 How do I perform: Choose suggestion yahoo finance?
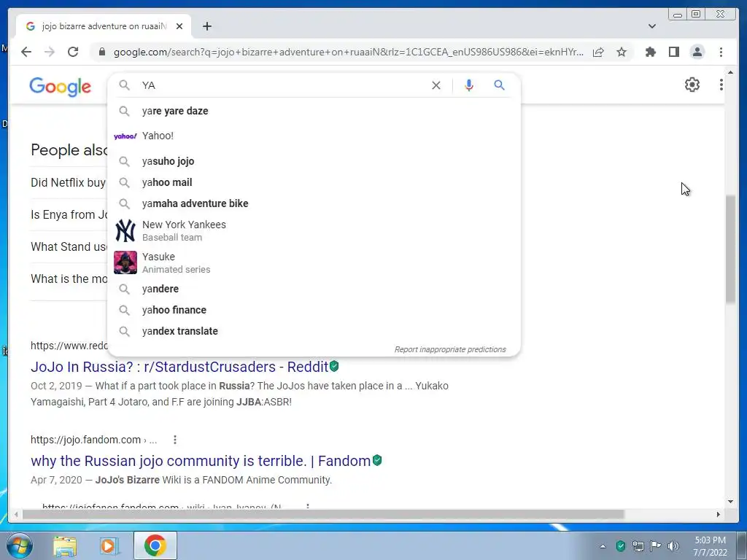(x=314, y=310)
